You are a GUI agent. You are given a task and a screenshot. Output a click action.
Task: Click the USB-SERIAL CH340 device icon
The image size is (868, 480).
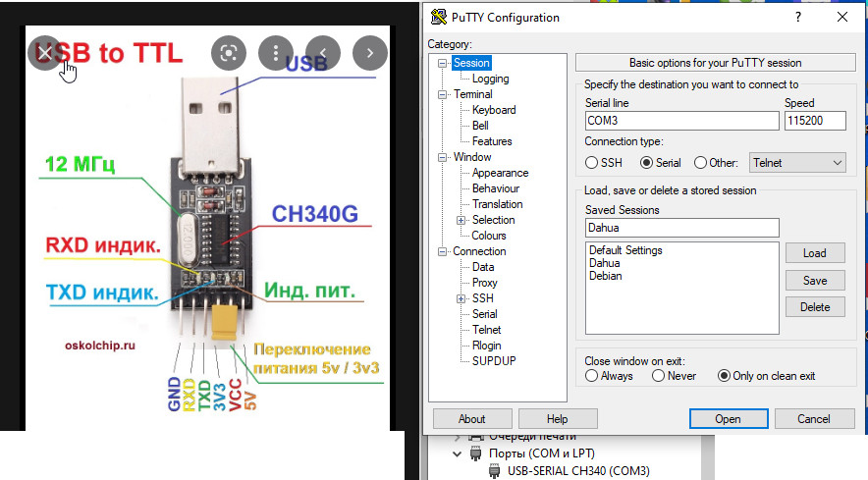tap(495, 471)
